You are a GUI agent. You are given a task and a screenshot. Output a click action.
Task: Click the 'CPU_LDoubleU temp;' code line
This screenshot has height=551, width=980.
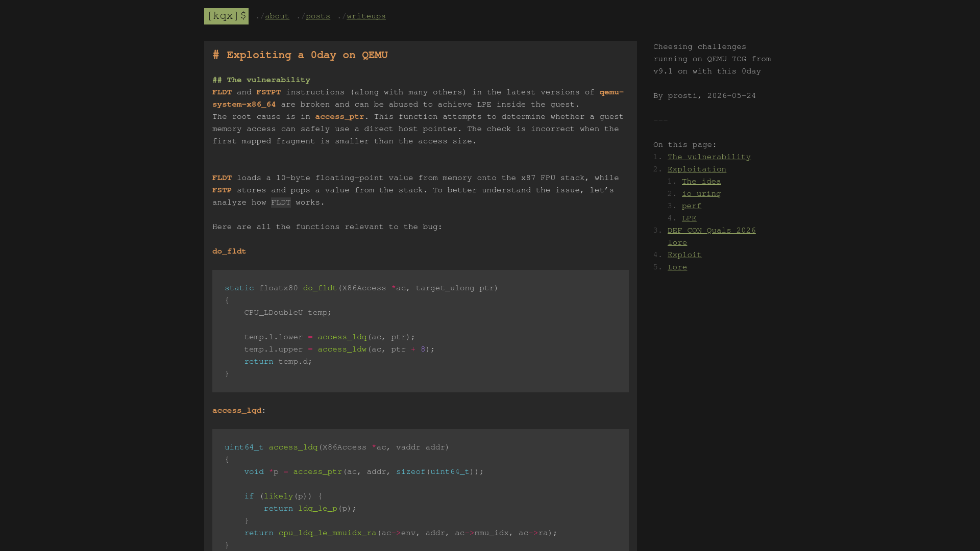(x=288, y=313)
